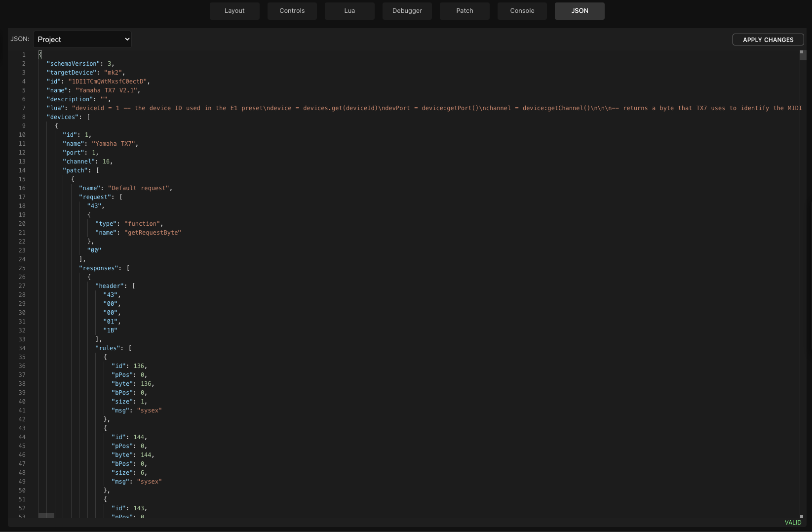The image size is (812, 532).
Task: Click the Apply Changes button
Action: click(768, 40)
